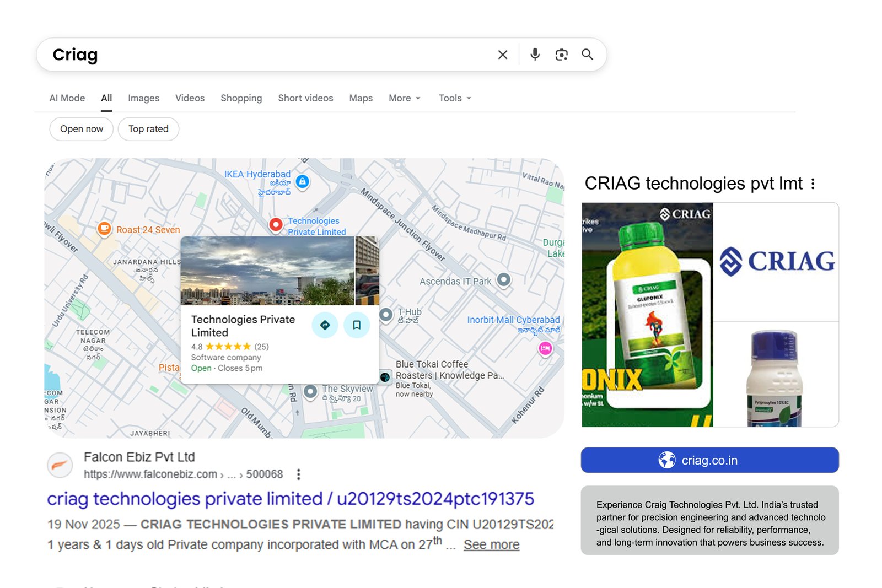882x588 pixels.
Task: Visit the criag.co.in website button
Action: click(709, 460)
